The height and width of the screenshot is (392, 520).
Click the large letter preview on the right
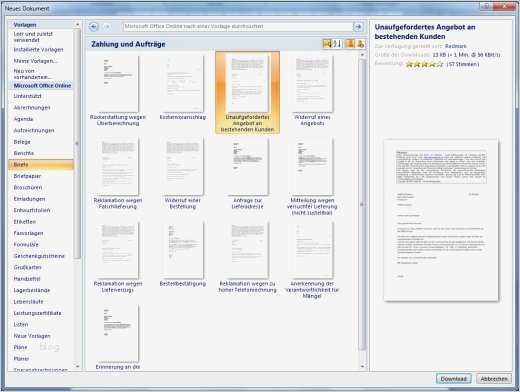441,220
